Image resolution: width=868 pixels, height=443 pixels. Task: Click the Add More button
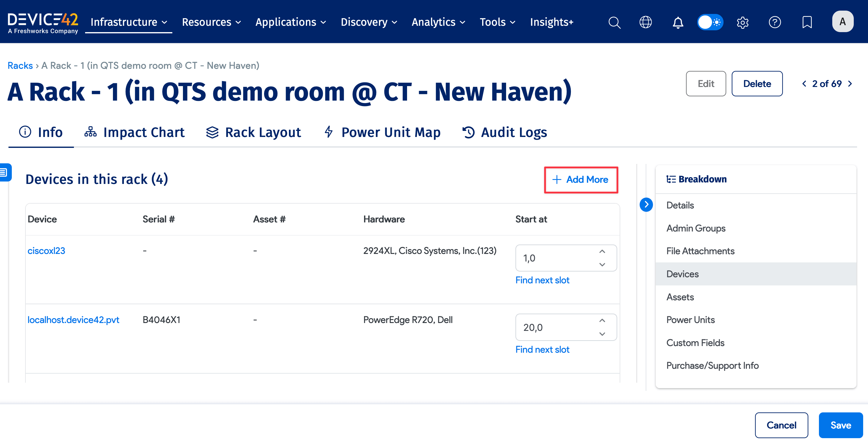pos(581,179)
